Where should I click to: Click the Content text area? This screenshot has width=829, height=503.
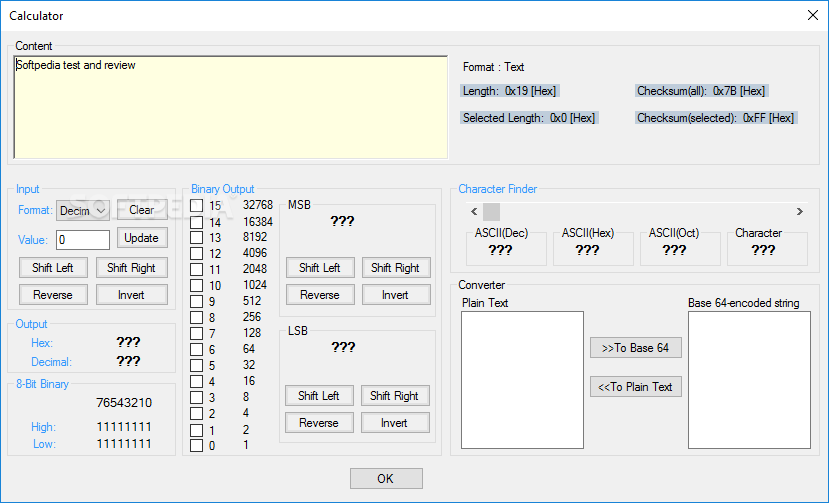(x=231, y=107)
